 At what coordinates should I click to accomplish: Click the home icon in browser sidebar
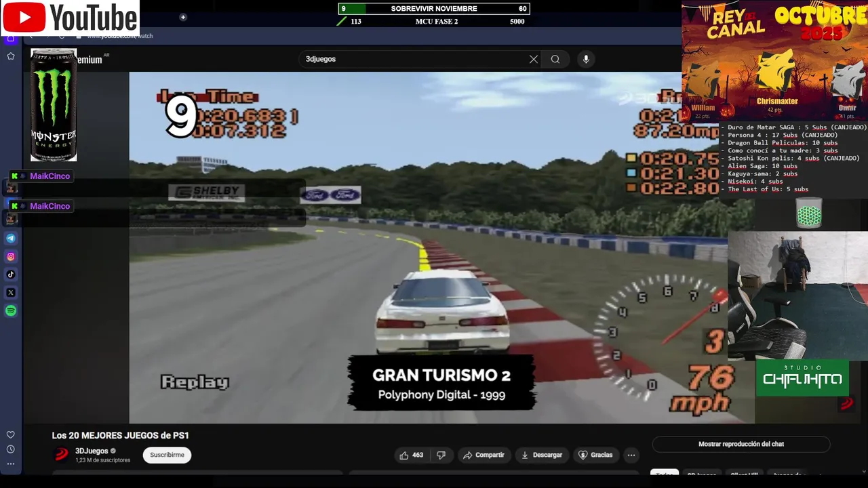pyautogui.click(x=11, y=39)
